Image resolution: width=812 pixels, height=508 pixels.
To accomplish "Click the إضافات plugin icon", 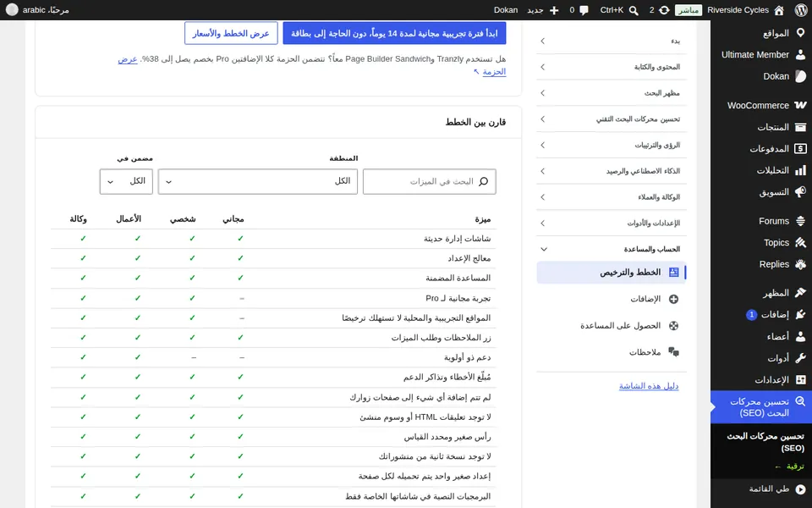I will click(x=800, y=315).
